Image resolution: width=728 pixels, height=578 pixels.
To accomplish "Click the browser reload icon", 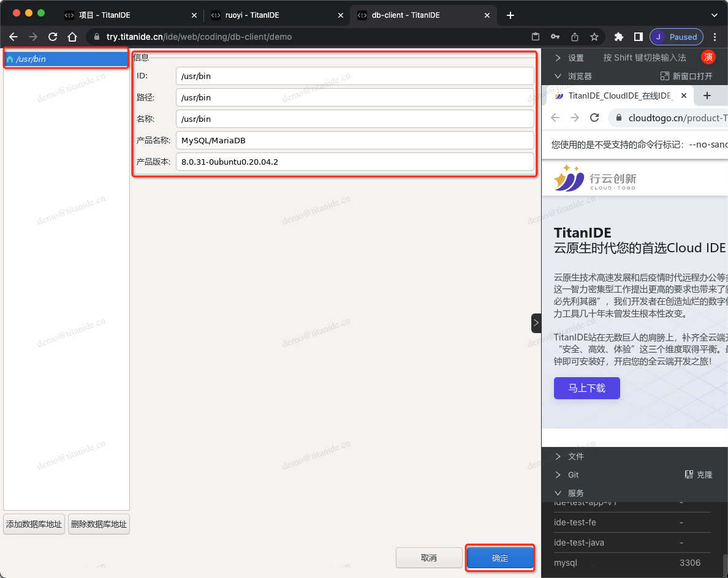I will [x=53, y=37].
